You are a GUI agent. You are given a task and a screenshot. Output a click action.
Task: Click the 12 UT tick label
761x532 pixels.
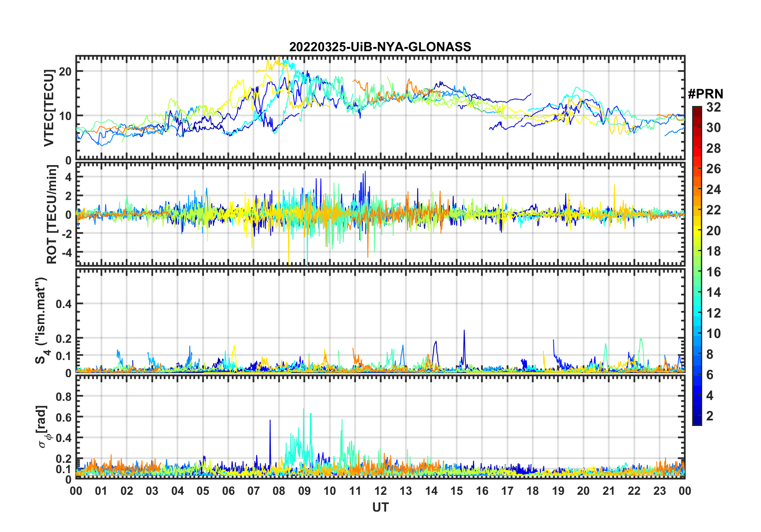click(380, 491)
